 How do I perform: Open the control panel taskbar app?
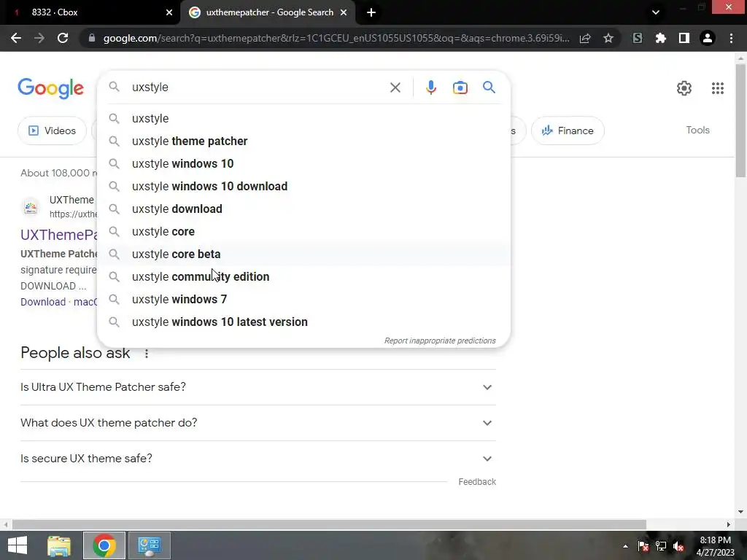tap(150, 545)
